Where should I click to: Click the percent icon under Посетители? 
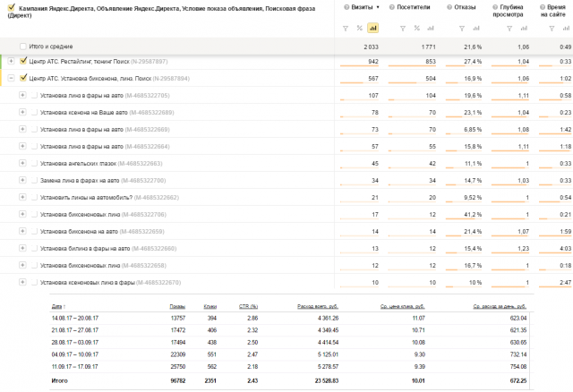[x=416, y=28]
